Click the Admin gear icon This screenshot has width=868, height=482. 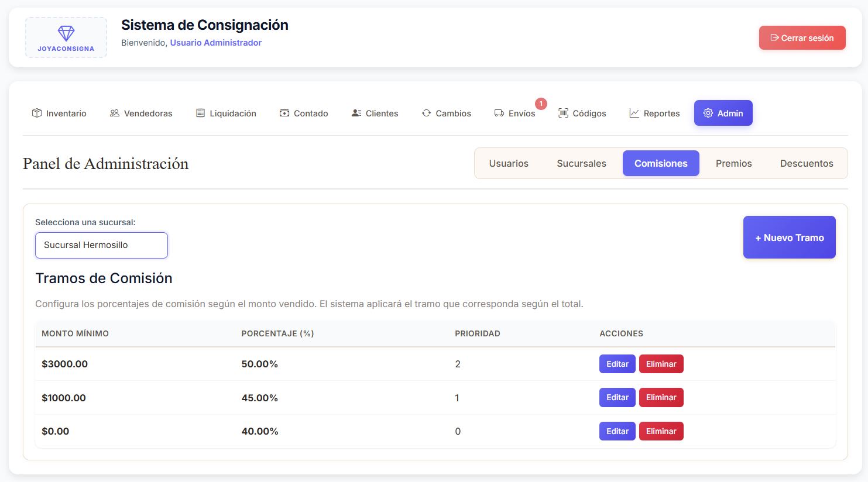[x=708, y=113]
